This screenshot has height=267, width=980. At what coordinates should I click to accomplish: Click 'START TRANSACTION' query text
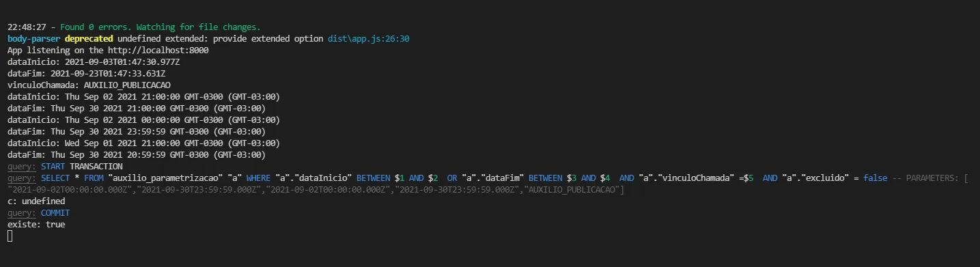tap(82, 167)
